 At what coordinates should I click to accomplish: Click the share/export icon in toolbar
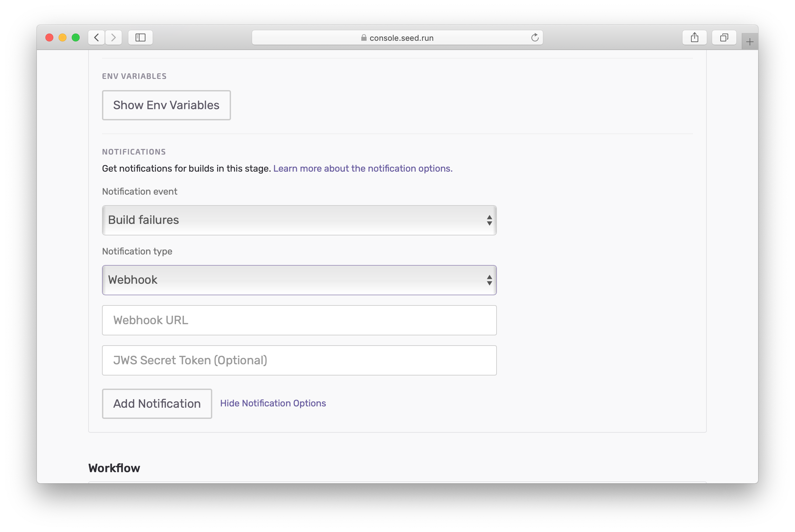pyautogui.click(x=695, y=37)
